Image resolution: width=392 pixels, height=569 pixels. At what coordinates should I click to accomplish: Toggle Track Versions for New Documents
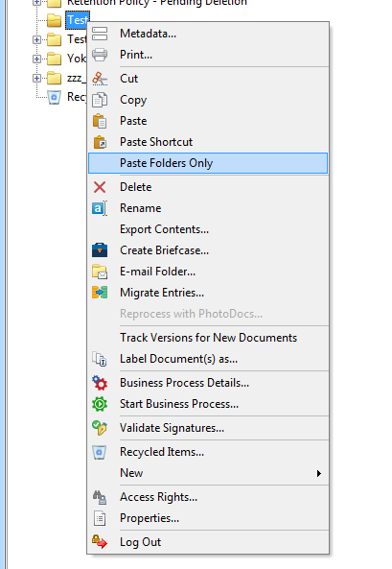coord(209,338)
